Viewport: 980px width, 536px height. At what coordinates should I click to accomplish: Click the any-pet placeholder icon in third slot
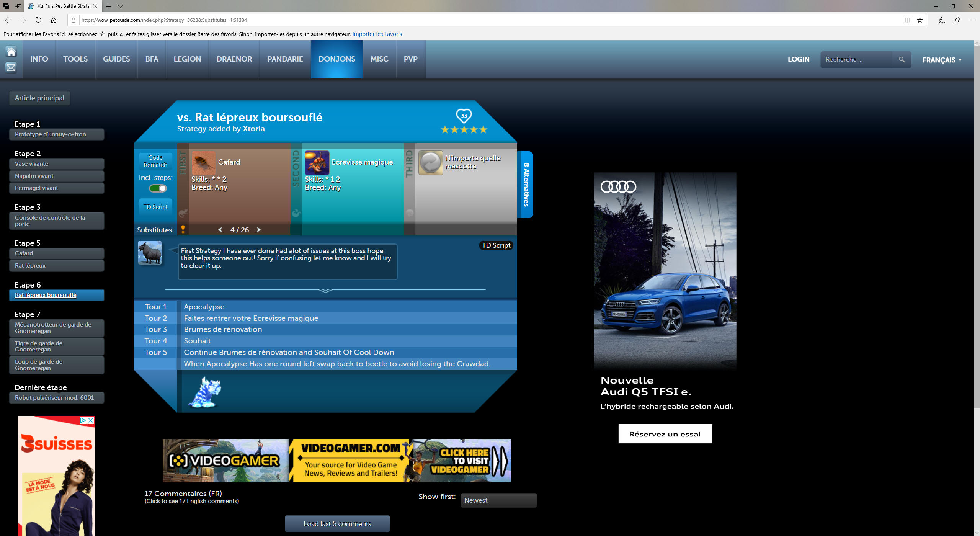point(431,162)
